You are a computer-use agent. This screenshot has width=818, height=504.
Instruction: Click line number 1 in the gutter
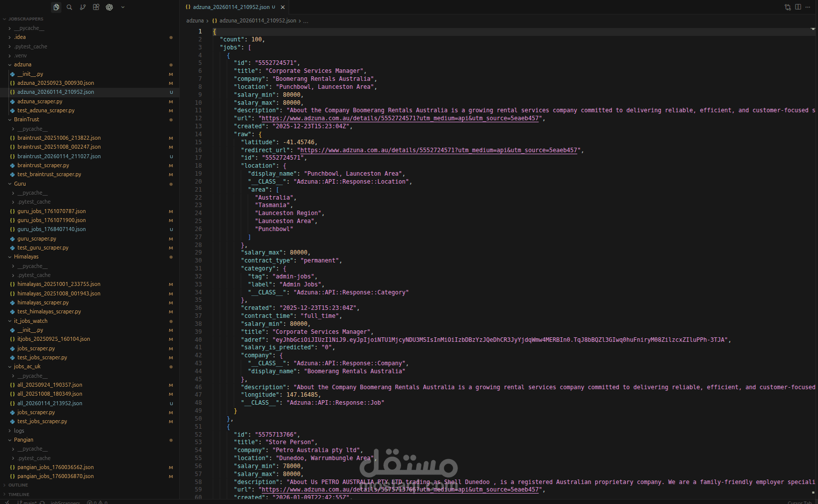pos(200,31)
